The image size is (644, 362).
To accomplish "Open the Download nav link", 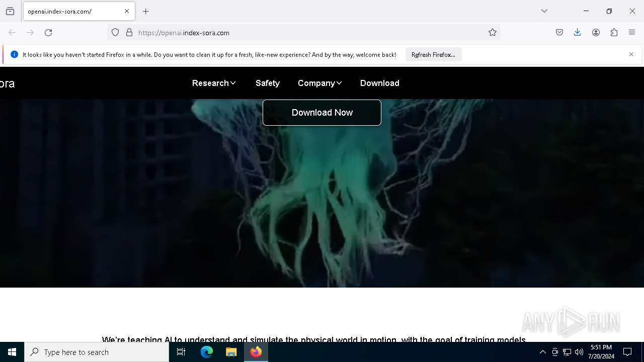I will [380, 83].
